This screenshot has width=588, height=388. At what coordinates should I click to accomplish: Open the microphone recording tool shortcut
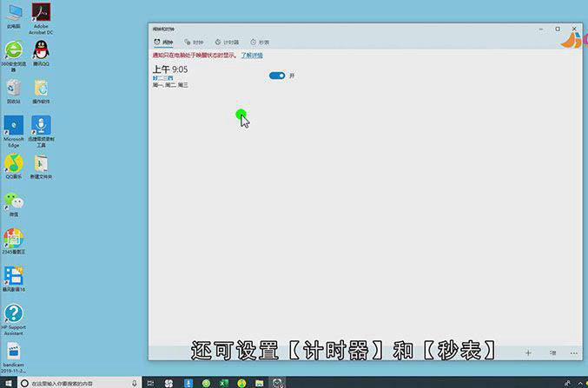click(41, 131)
